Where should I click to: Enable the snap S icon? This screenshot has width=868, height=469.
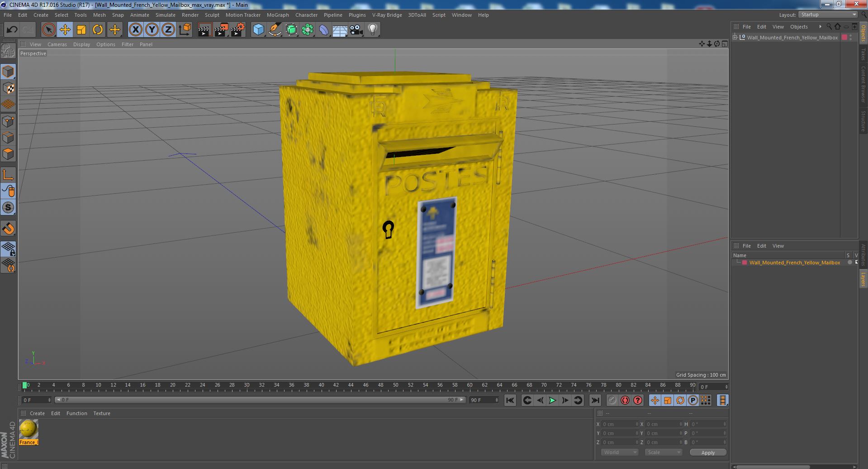point(8,208)
